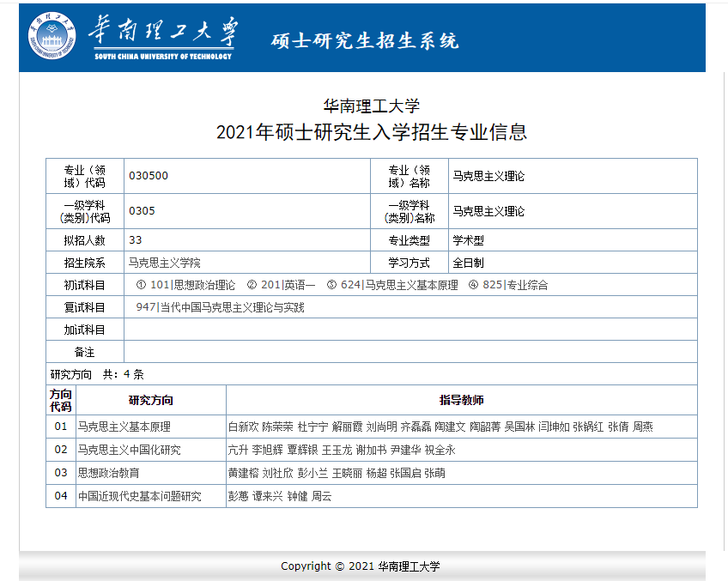Click the 专业（领域）名称 label cell
The image size is (728, 587).
[x=409, y=176]
